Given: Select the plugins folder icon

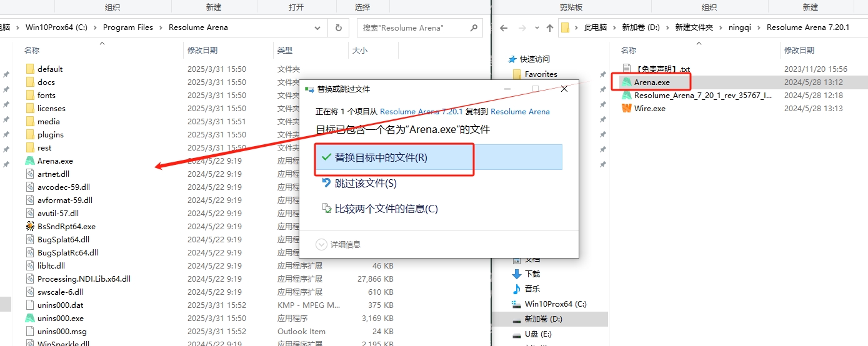Looking at the screenshot, I should click(30, 134).
